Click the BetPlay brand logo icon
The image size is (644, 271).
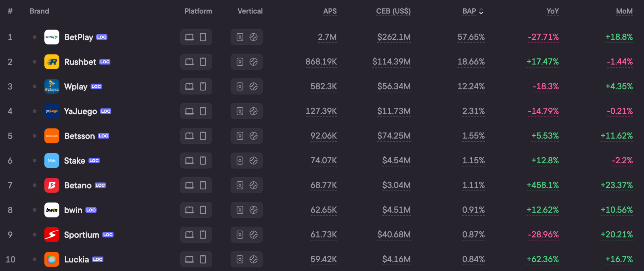pyautogui.click(x=52, y=37)
